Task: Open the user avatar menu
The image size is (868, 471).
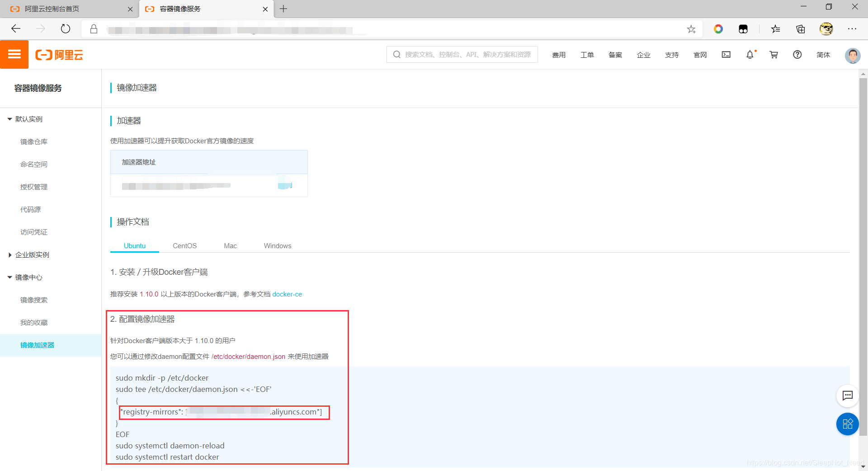Action: pos(853,55)
